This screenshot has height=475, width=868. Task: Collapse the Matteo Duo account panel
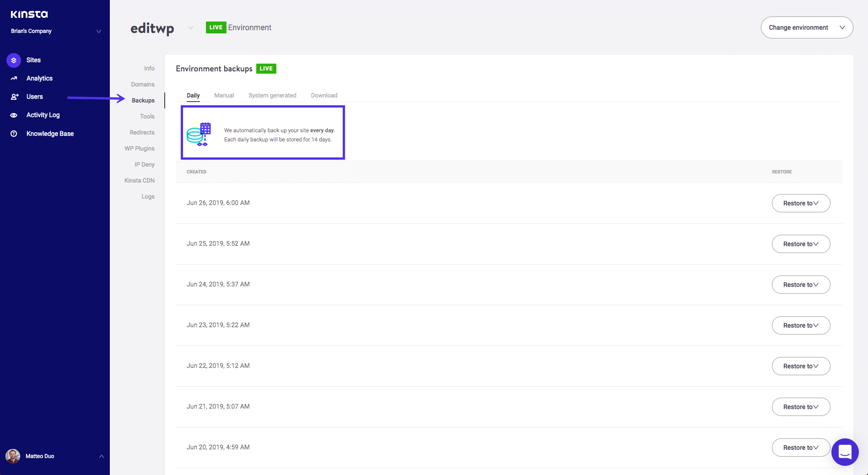[101, 456]
